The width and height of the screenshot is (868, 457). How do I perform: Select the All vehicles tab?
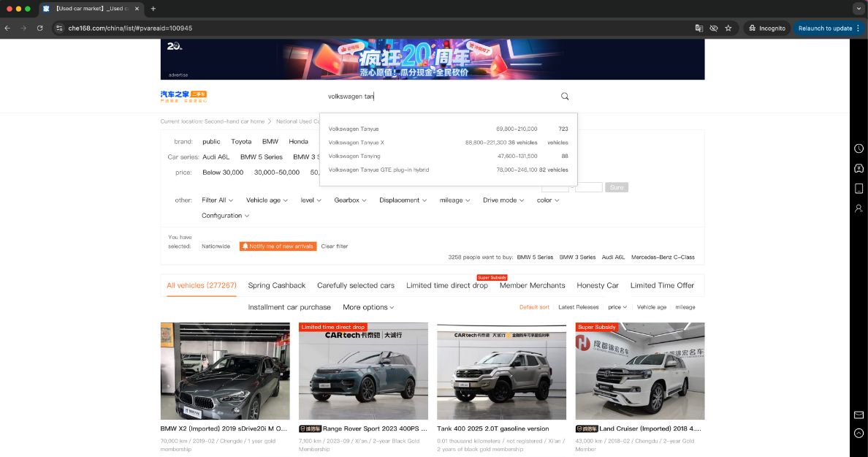click(202, 286)
